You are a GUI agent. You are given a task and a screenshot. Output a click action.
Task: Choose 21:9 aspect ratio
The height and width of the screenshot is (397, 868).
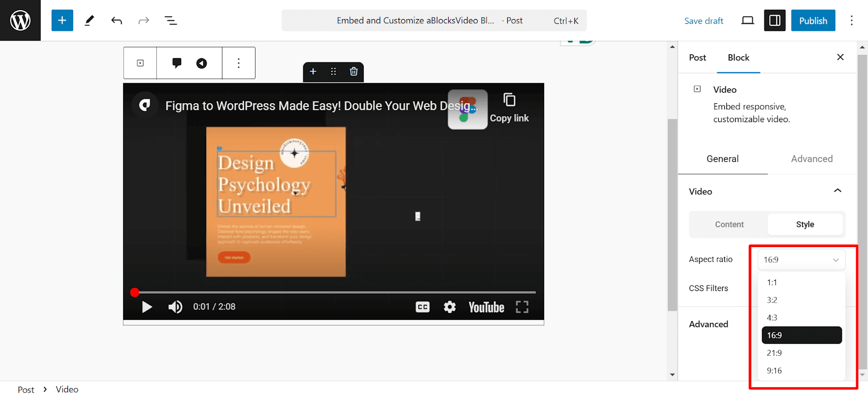(802, 353)
